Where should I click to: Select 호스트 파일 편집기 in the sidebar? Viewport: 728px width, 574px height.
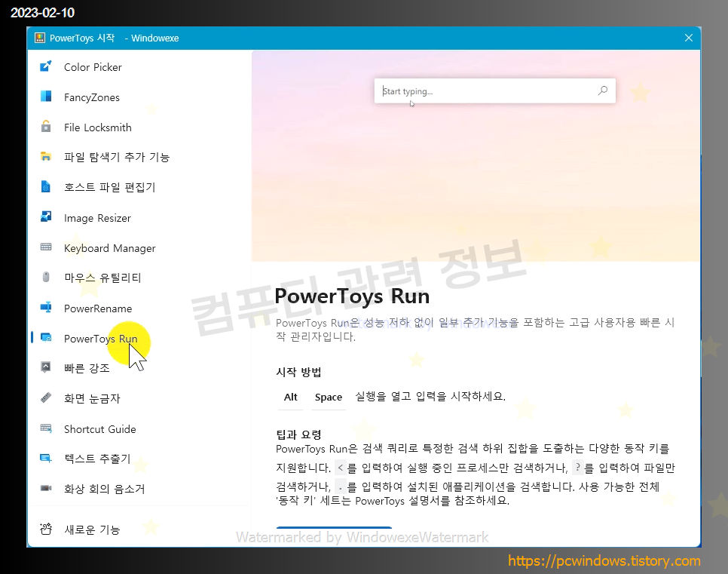[x=109, y=187]
